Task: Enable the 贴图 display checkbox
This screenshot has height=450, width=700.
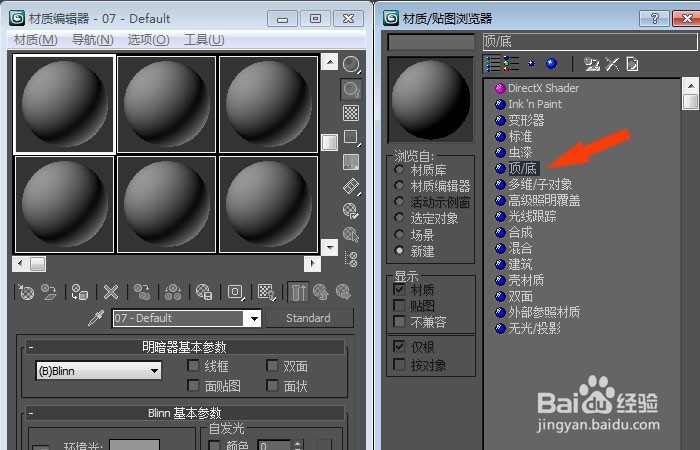Action: pyautogui.click(x=399, y=306)
